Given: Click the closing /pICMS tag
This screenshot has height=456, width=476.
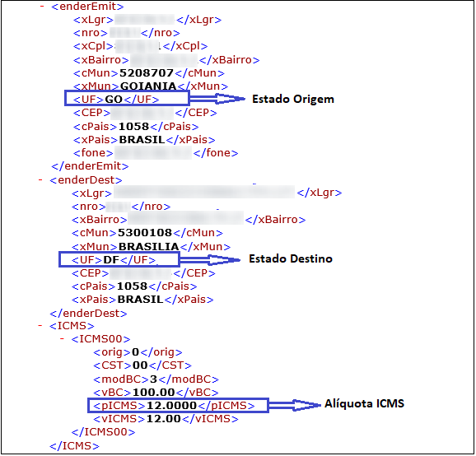Looking at the screenshot, I should click(x=226, y=406).
